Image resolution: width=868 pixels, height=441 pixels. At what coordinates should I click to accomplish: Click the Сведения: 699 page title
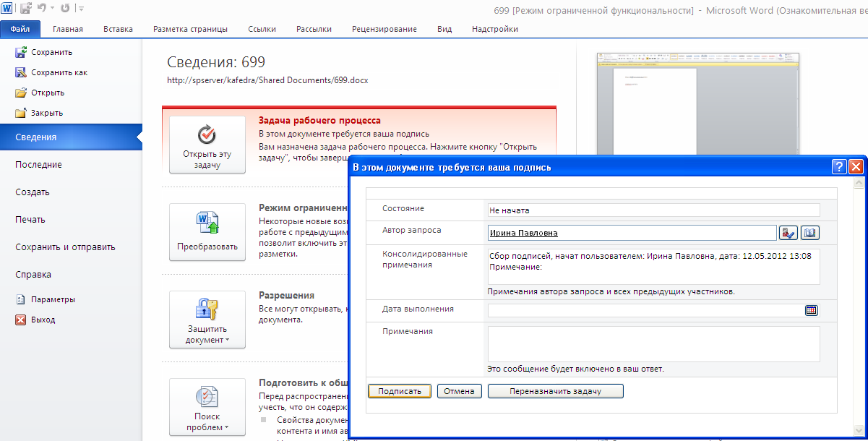[x=218, y=62]
